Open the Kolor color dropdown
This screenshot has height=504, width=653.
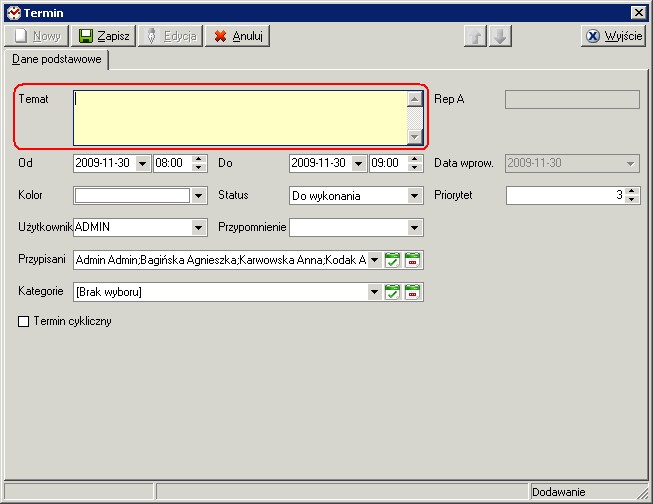[199, 196]
